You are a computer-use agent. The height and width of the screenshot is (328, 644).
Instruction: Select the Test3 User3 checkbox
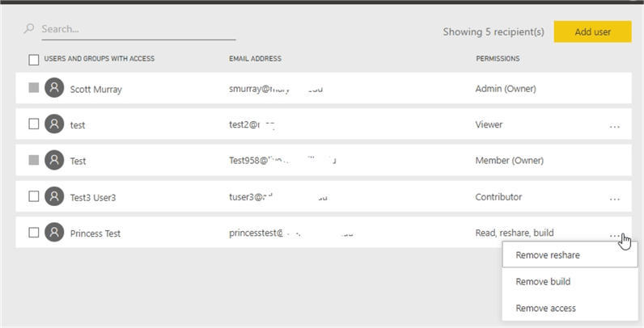tap(34, 196)
